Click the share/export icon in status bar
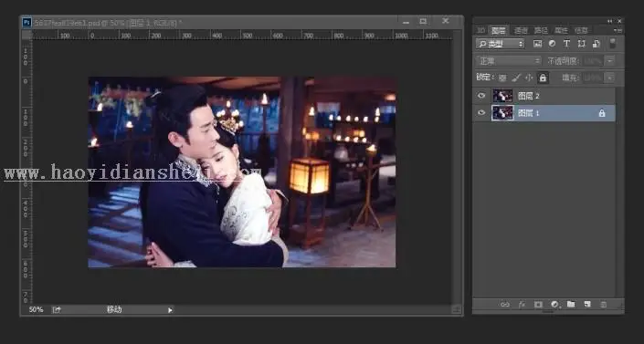Viewport: 644px width, 344px height. point(57,309)
